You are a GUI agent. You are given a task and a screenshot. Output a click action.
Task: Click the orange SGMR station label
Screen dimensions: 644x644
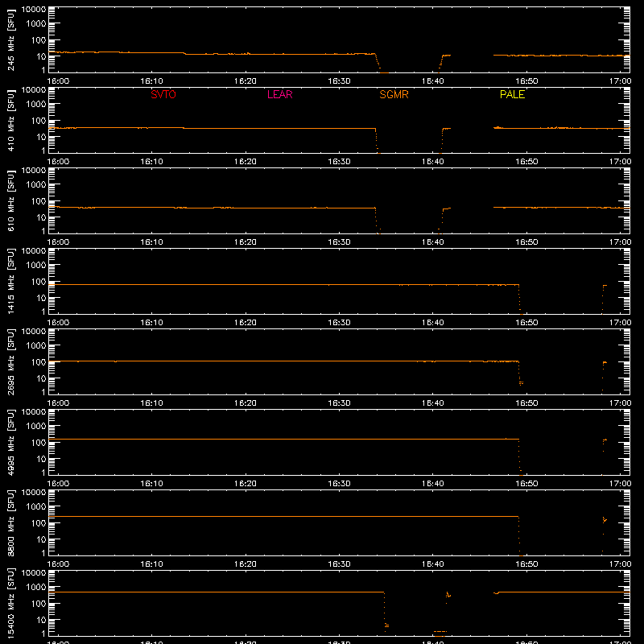point(394,94)
